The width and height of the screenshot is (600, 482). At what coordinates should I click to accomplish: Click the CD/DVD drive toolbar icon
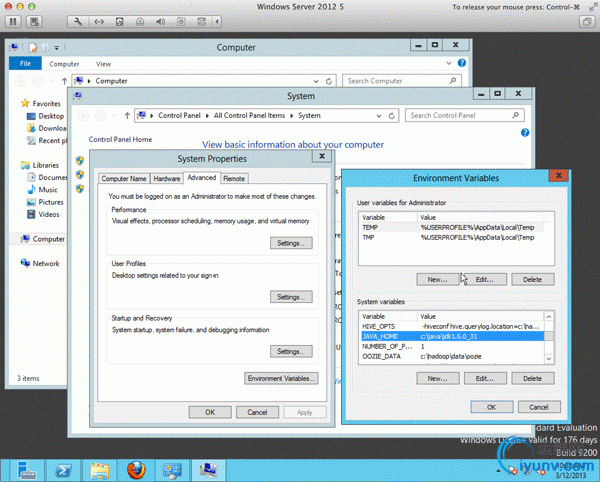pos(140,21)
